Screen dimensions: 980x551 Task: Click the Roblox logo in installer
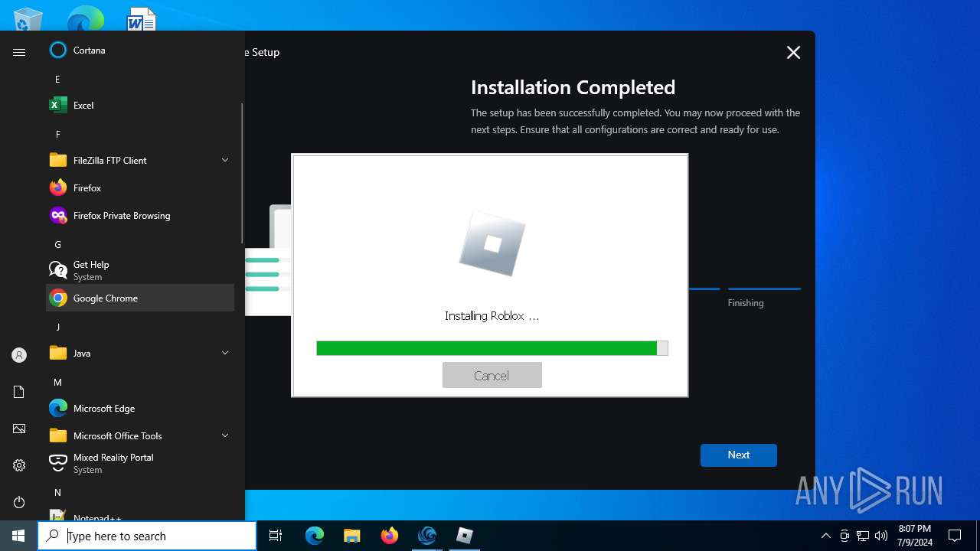point(492,244)
